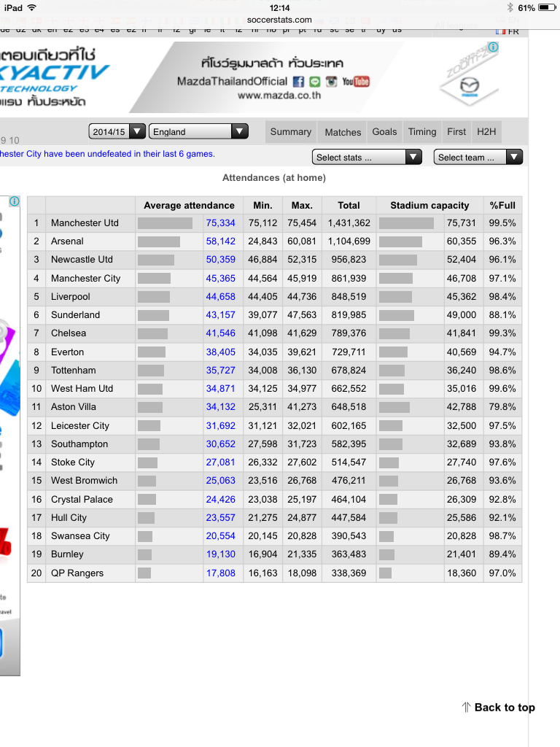The width and height of the screenshot is (560, 747).
Task: Click West Bromwich attendance 25,063
Action: (220, 480)
